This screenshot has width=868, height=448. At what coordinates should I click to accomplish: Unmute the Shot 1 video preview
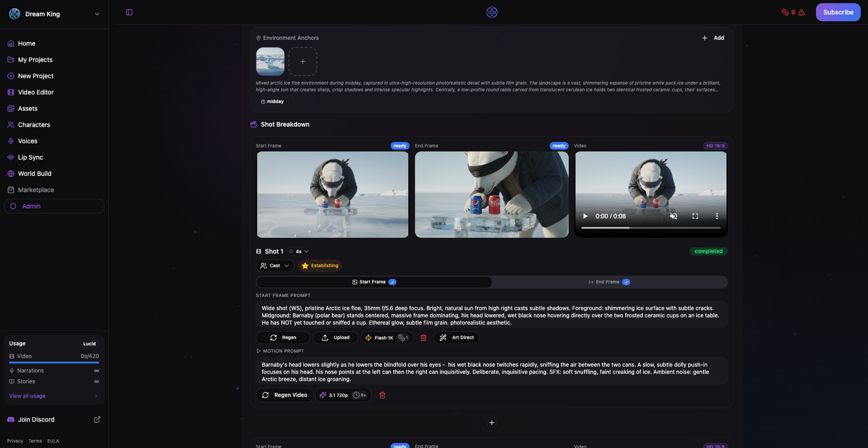pyautogui.click(x=674, y=216)
